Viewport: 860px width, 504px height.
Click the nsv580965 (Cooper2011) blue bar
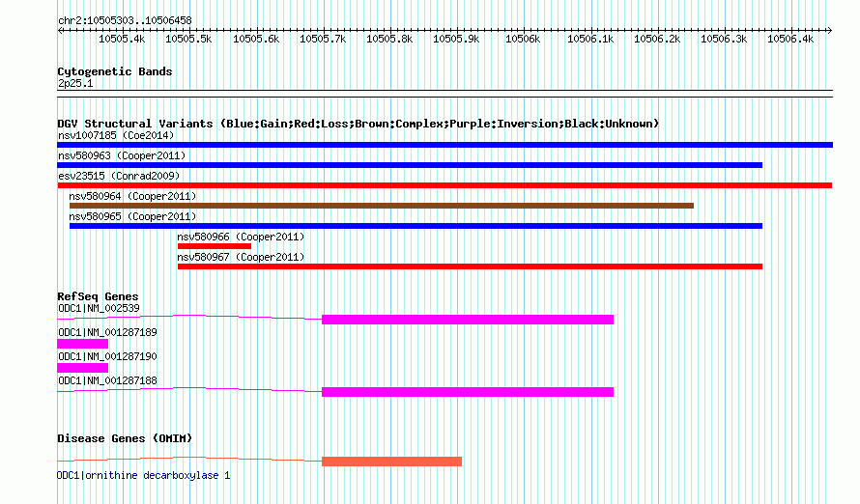tap(416, 226)
